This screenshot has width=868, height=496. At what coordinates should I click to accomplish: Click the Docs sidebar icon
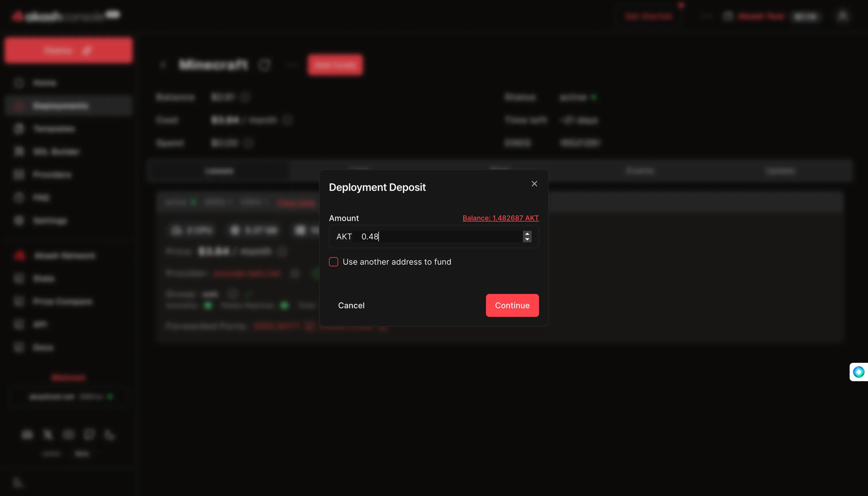(x=19, y=348)
